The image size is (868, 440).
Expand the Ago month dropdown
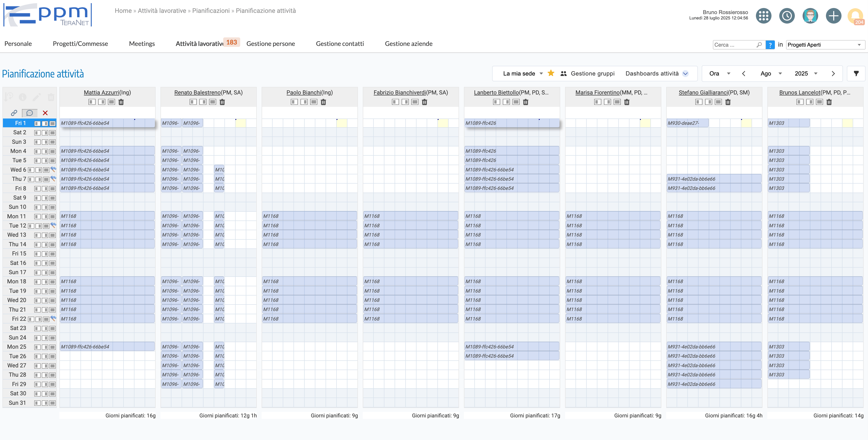(771, 73)
